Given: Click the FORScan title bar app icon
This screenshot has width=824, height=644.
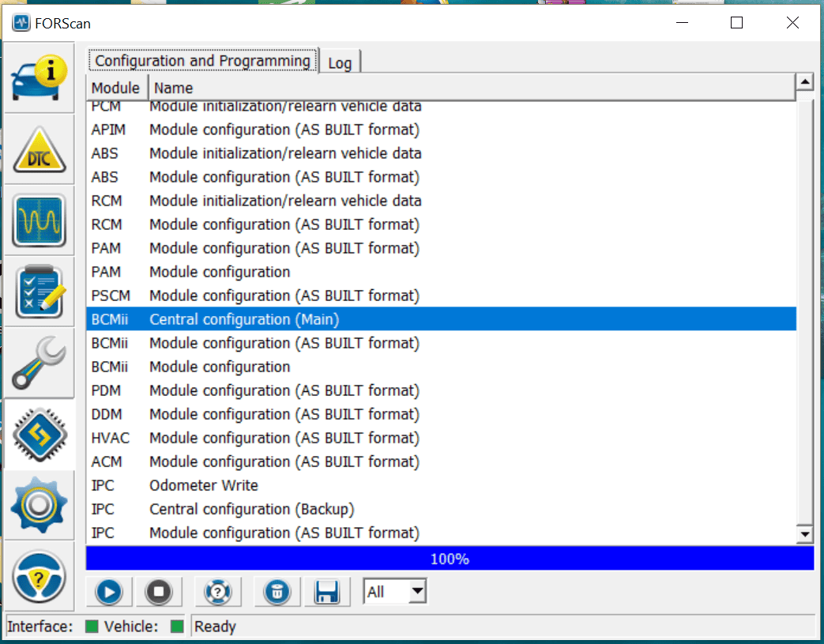Looking at the screenshot, I should click(21, 23).
